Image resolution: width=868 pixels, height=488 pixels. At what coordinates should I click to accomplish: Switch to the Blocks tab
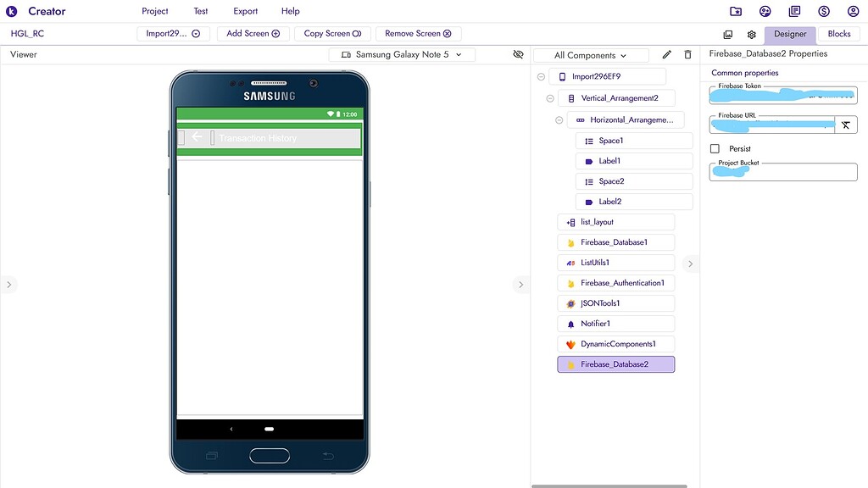[838, 34]
